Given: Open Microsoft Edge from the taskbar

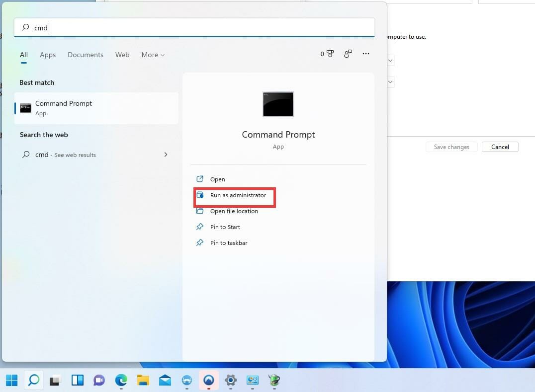Looking at the screenshot, I should tap(120, 380).
